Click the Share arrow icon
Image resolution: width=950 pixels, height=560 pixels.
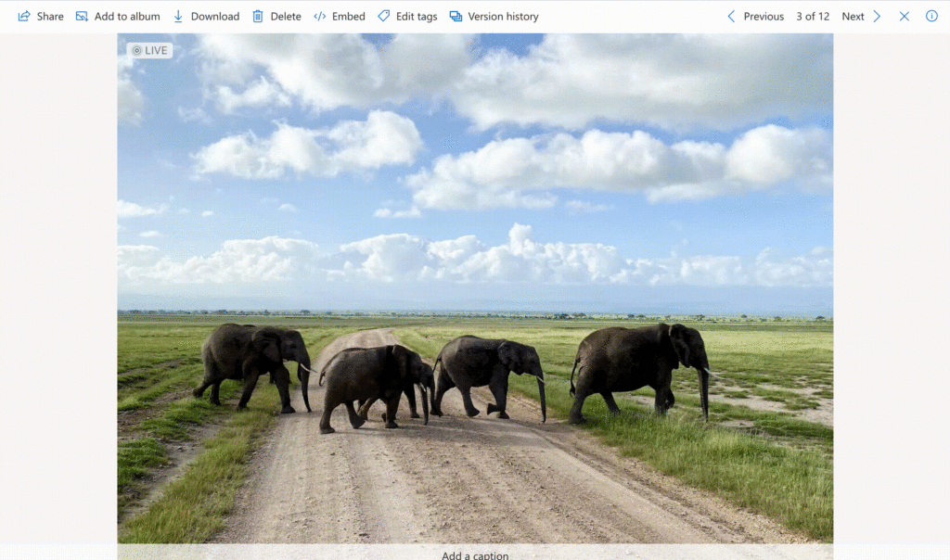24,17
